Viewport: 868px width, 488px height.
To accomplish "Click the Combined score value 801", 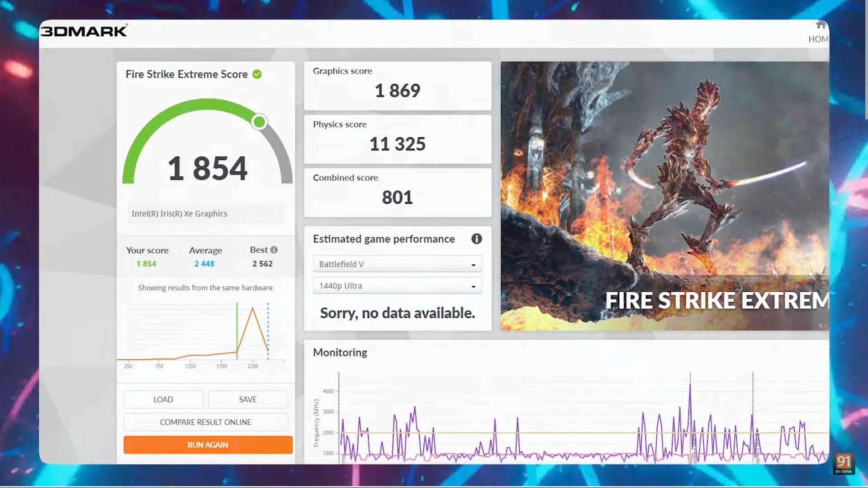I will [x=398, y=197].
